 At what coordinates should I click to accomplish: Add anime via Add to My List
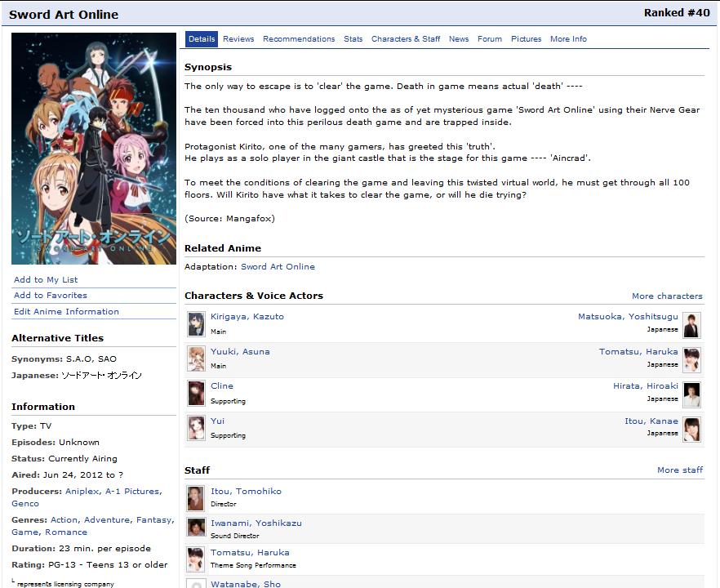(x=46, y=280)
